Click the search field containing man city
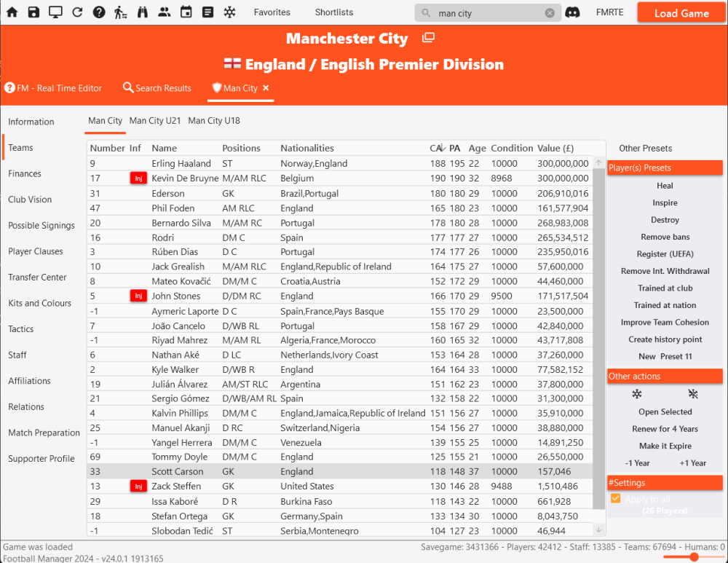The image size is (728, 563). point(488,13)
